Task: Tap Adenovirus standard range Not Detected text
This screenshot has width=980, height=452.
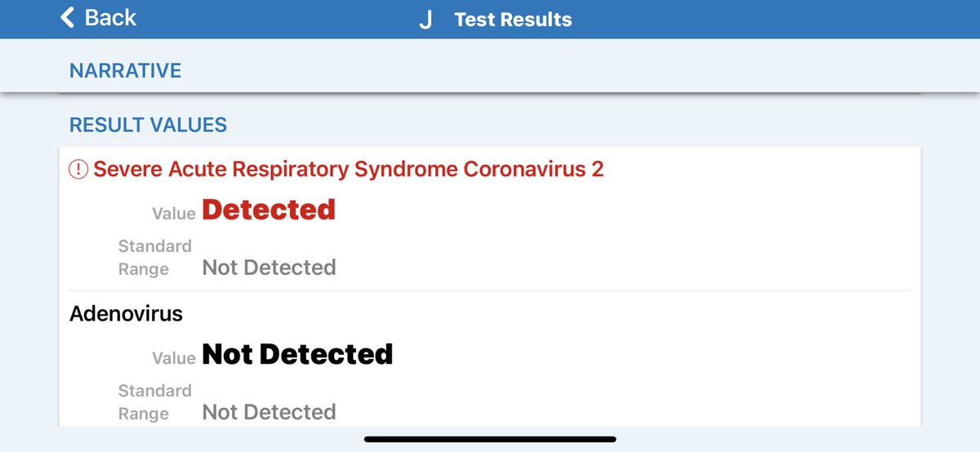Action: [x=269, y=412]
